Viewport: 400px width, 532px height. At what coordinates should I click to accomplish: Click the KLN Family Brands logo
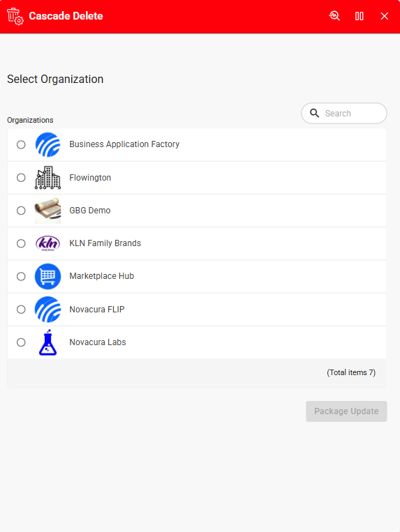[48, 243]
